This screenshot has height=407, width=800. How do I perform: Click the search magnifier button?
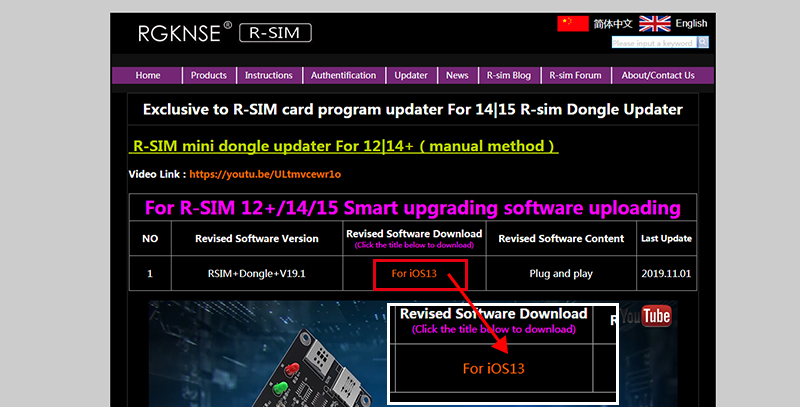tap(703, 43)
